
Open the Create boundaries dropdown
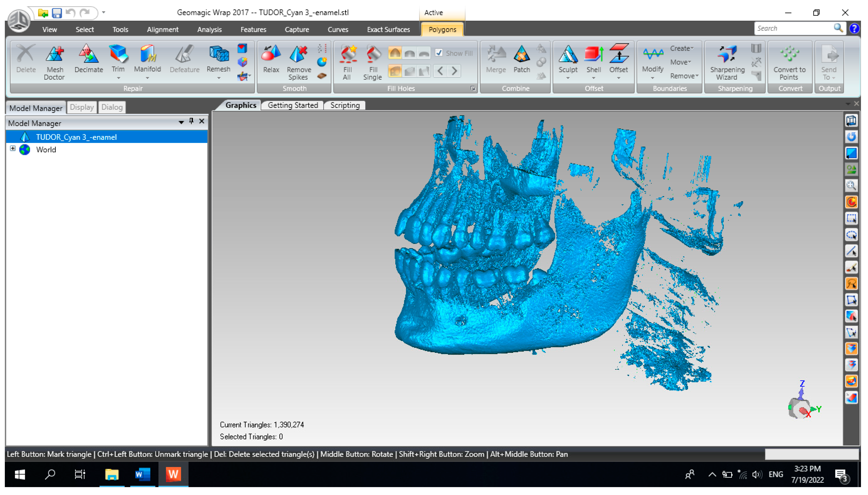pos(681,48)
